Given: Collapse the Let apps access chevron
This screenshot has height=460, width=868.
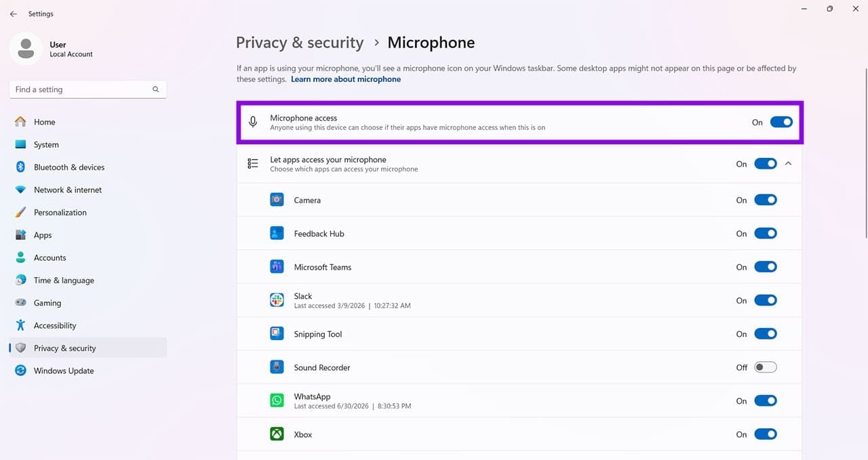Looking at the screenshot, I should click(789, 163).
